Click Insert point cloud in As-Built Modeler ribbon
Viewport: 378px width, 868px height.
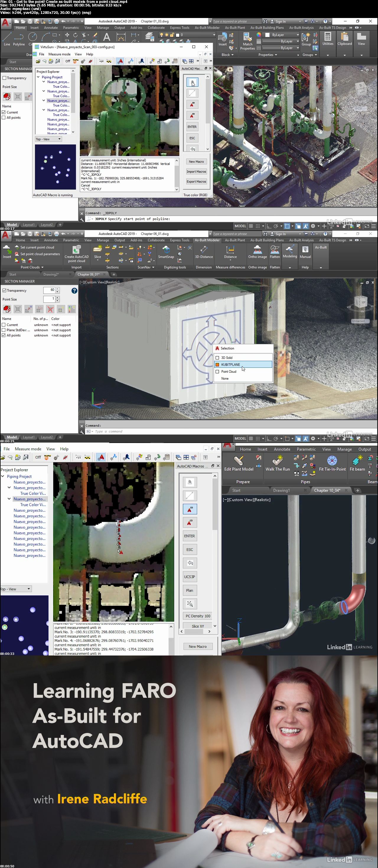[7, 251]
